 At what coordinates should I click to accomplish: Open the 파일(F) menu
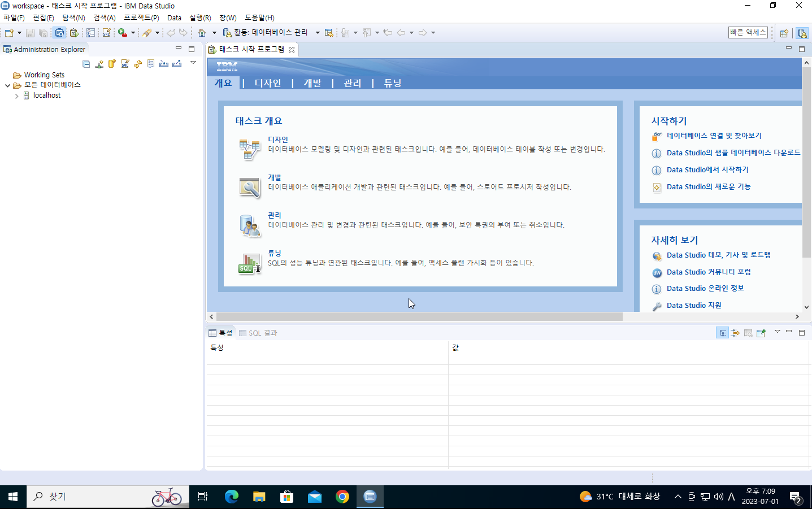(x=14, y=18)
